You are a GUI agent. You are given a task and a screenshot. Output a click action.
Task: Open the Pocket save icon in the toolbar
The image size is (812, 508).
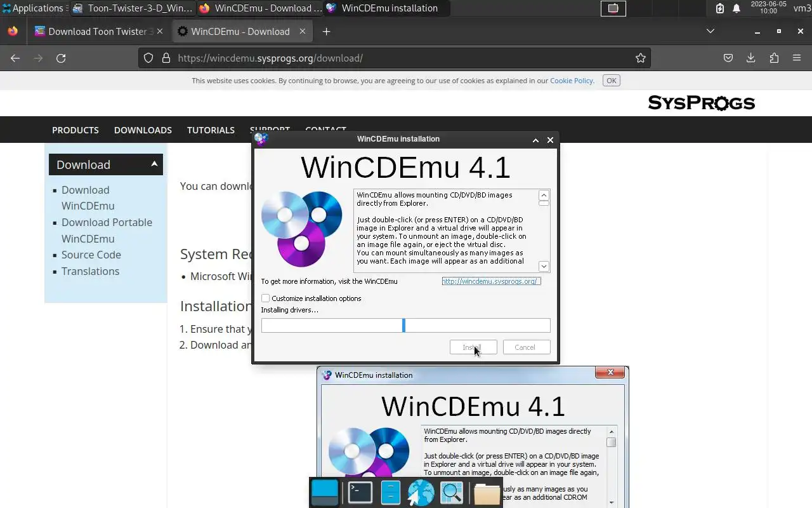[x=728, y=58]
